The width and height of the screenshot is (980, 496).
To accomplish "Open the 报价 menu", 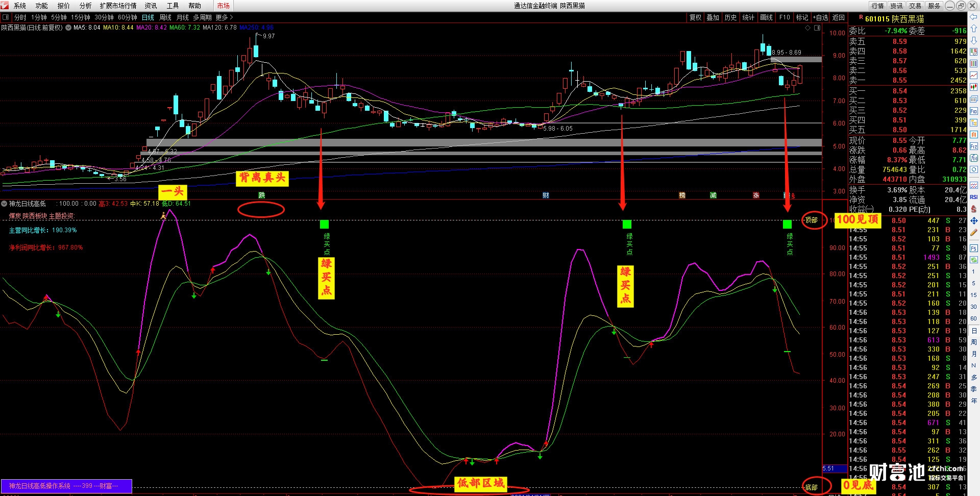I will tap(64, 6).
